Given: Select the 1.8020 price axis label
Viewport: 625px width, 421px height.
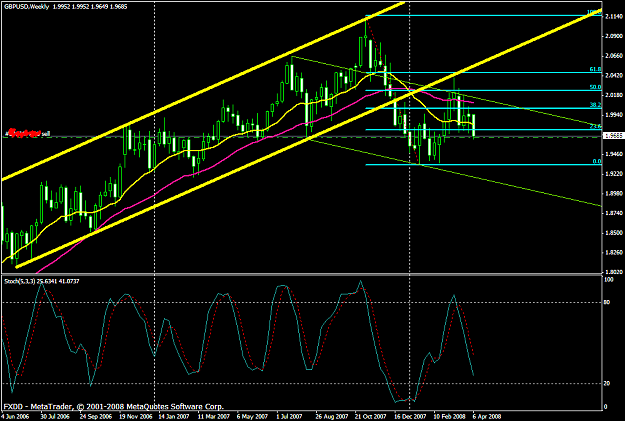Looking at the screenshot, I should pos(614,271).
